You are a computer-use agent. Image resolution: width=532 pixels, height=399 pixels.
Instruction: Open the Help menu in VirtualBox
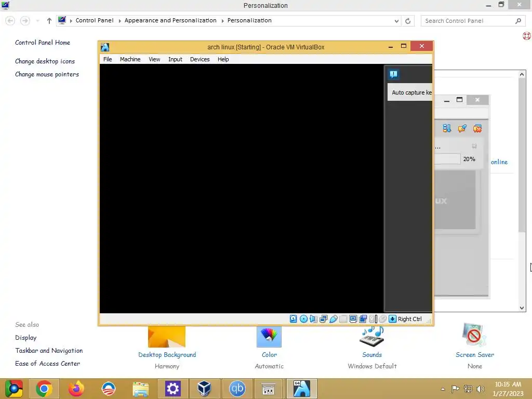pyautogui.click(x=223, y=59)
